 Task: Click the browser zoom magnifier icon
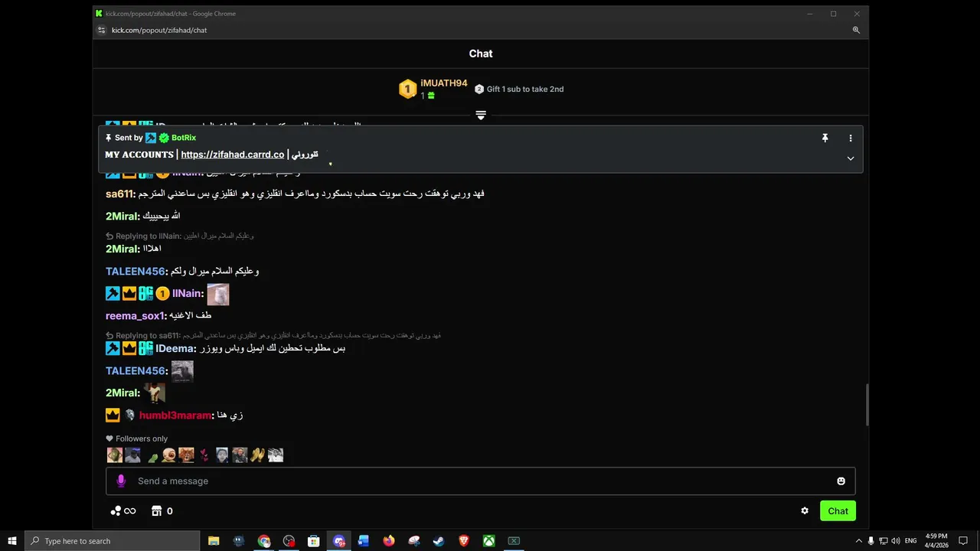[856, 30]
